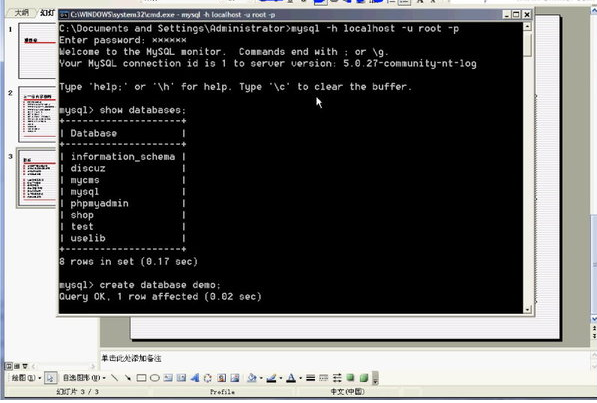The image size is (597, 403).
Task: Click the notes area 单击此处添加备注
Action: [x=131, y=358]
